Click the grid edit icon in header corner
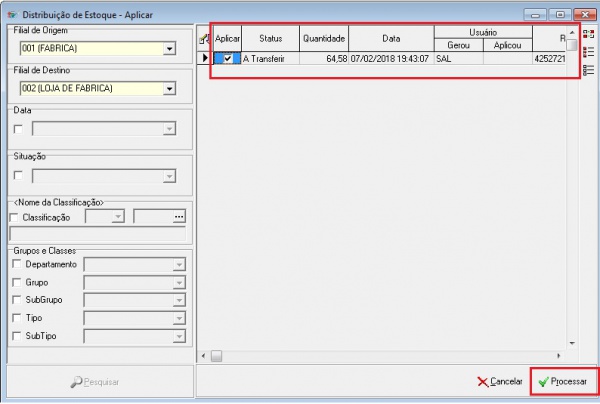This screenshot has height=404, width=600. 204,38
